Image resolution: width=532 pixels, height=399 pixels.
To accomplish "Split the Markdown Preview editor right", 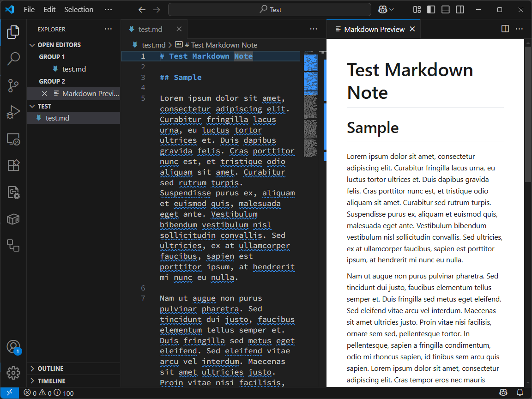I will [x=505, y=29].
